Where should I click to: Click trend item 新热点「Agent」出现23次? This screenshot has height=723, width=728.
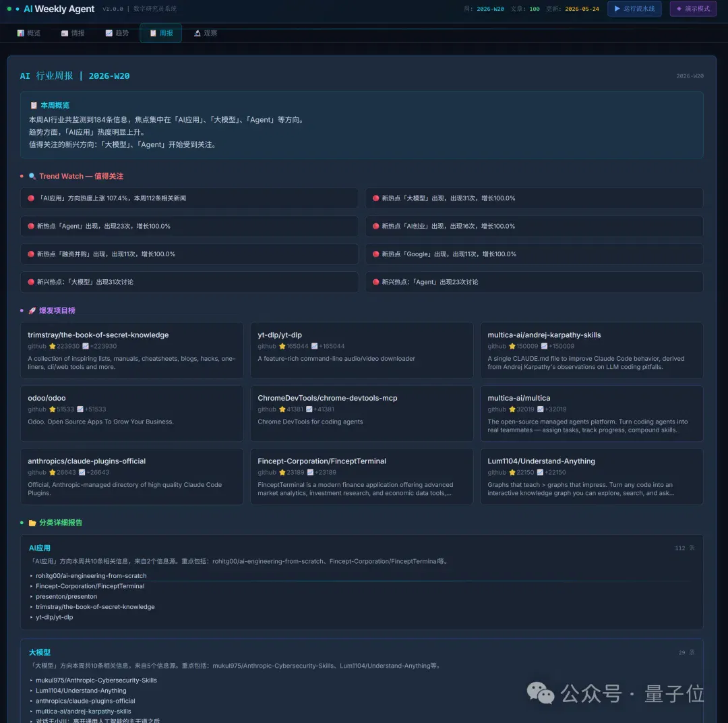tap(189, 227)
